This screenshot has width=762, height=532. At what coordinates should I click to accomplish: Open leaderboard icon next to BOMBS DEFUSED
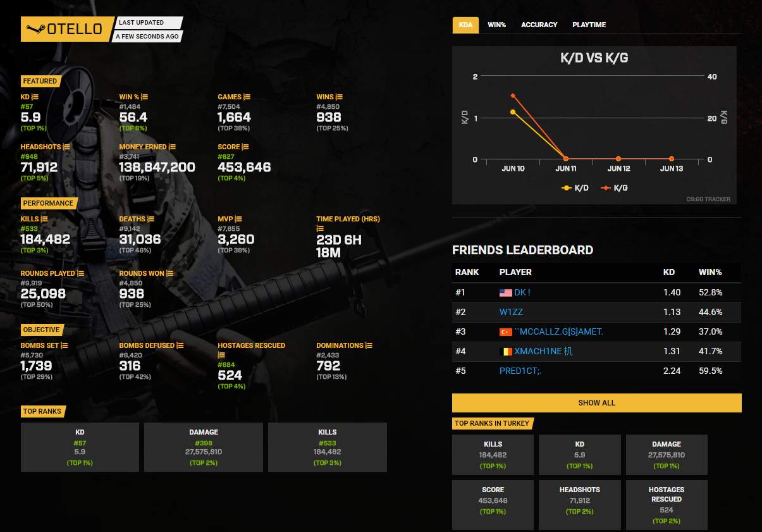(x=180, y=345)
